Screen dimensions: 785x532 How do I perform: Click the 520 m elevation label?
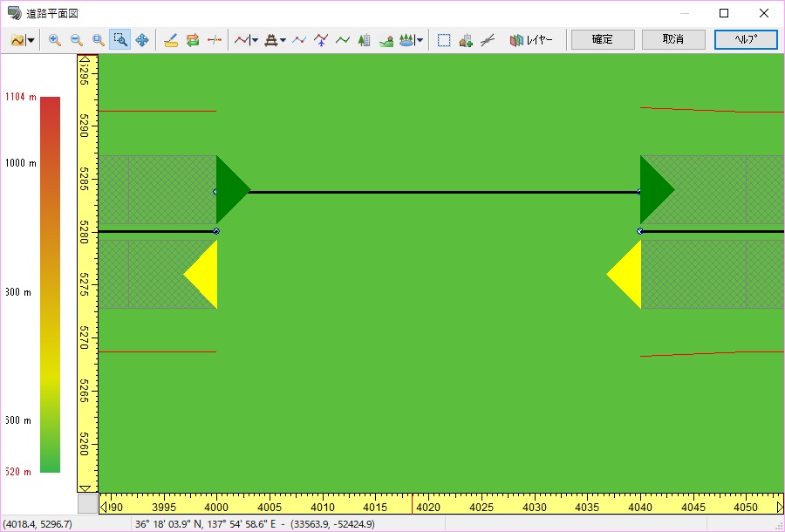(x=18, y=472)
